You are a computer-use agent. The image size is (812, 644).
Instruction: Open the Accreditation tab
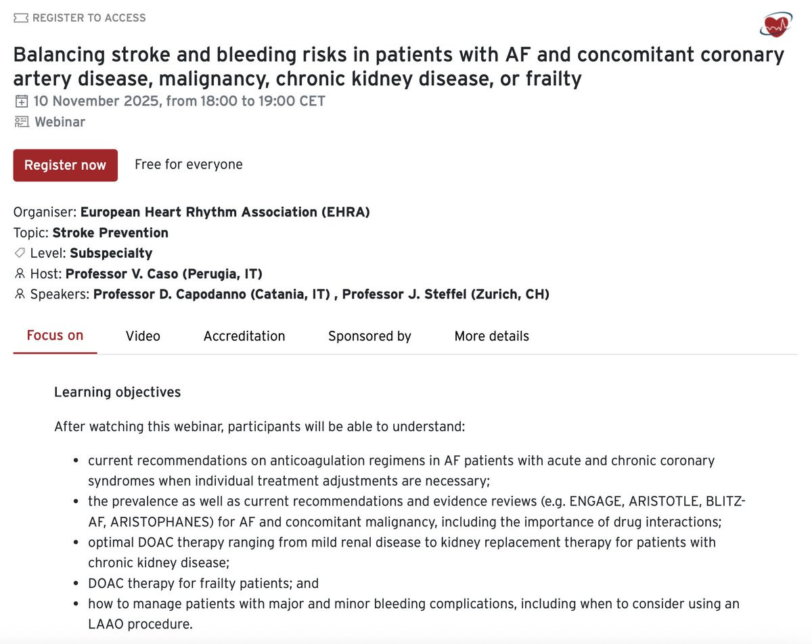tap(244, 336)
